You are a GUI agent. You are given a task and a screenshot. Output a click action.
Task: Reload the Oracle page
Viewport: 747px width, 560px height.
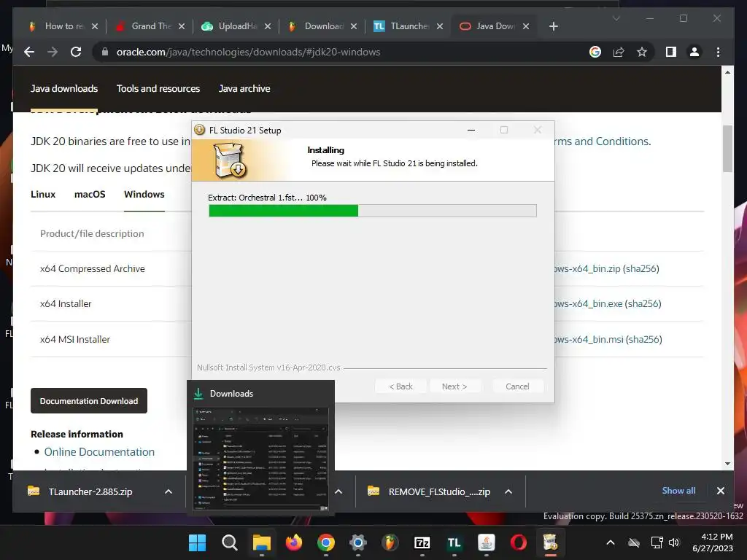pyautogui.click(x=76, y=52)
